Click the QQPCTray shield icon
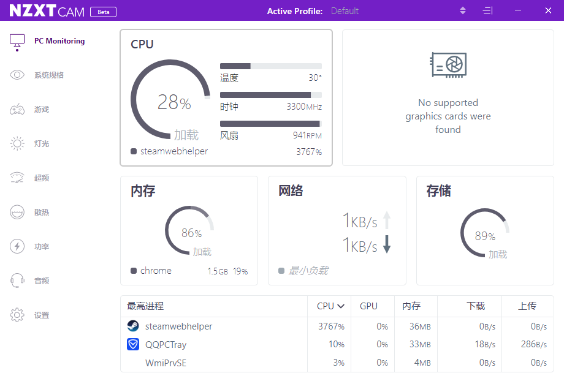This screenshot has width=564, height=392. 133,344
